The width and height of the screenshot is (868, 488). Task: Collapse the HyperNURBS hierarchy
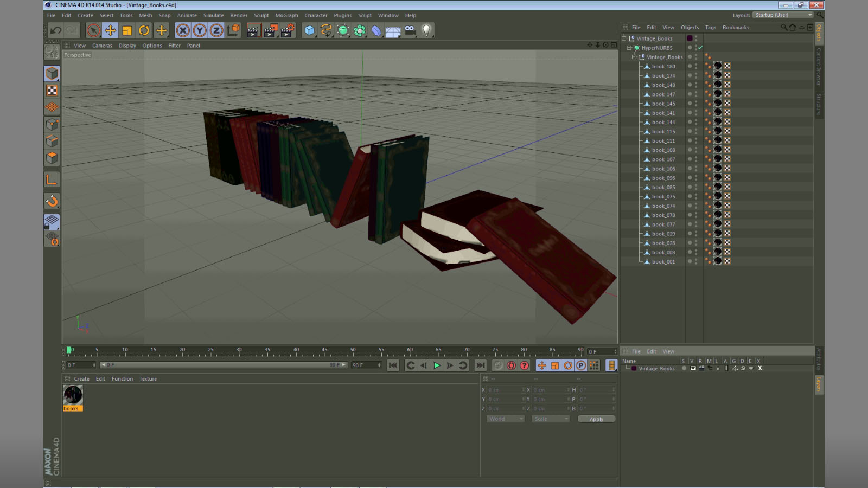tap(629, 48)
